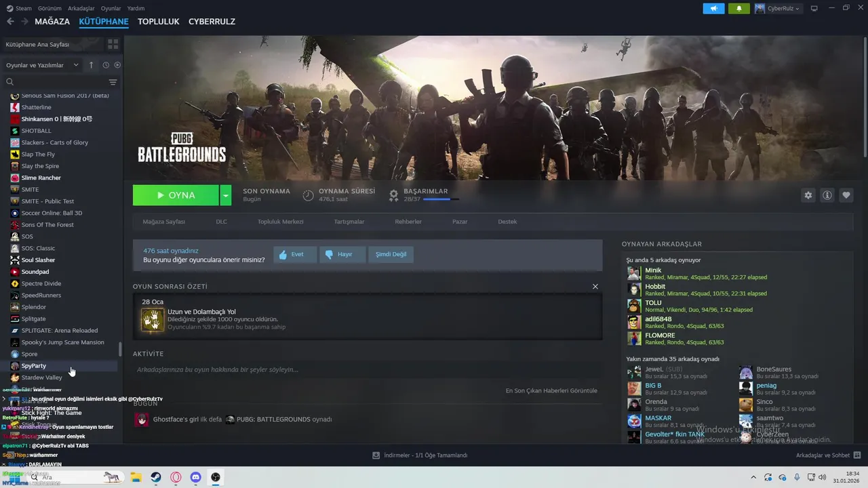Open Mağaza Sayfası link
The width and height of the screenshot is (868, 488).
click(163, 222)
